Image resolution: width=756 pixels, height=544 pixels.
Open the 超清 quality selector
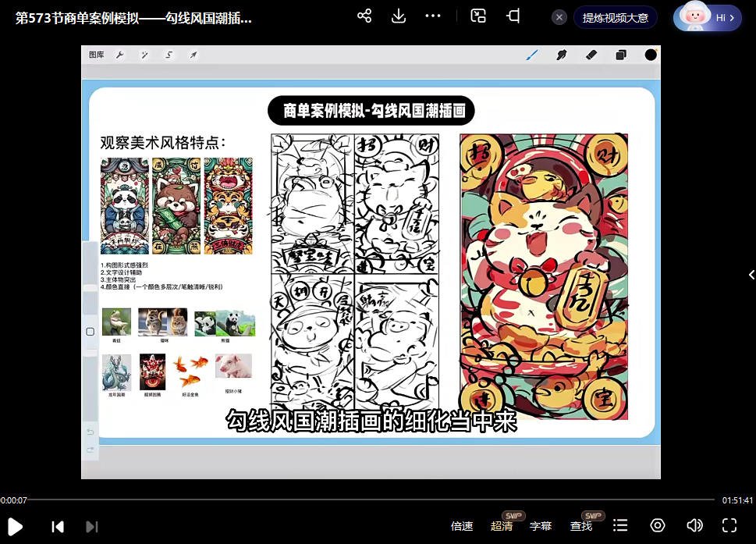pyautogui.click(x=502, y=526)
